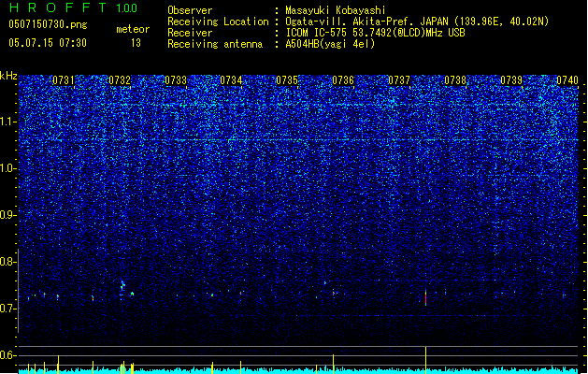Click the 0737 time marker
This screenshot has width=588, height=374.
click(399, 80)
